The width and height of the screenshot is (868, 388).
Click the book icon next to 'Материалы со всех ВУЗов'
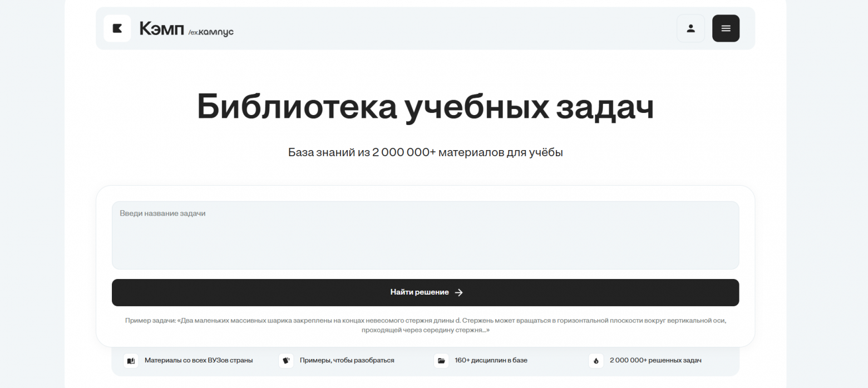pyautogui.click(x=131, y=360)
